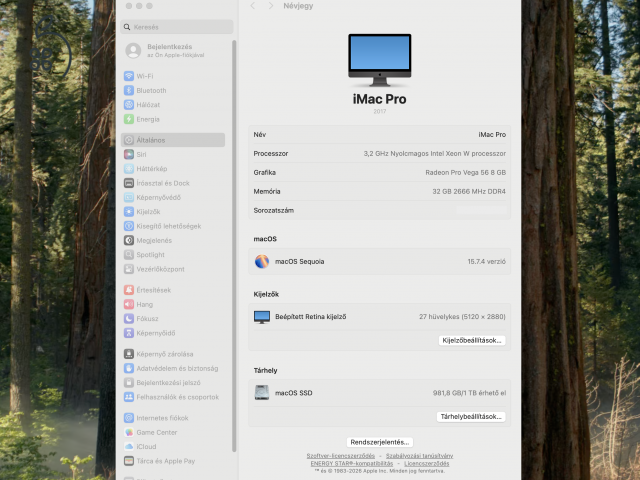
Task: Click the Név value iMac Pro
Action: pyautogui.click(x=492, y=135)
